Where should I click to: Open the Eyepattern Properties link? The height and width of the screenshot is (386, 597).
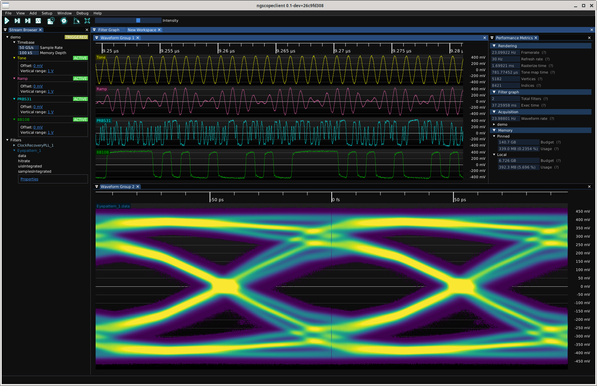pos(29,179)
